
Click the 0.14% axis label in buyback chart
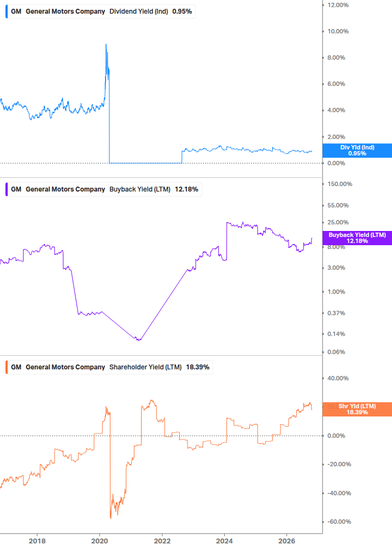point(336,334)
